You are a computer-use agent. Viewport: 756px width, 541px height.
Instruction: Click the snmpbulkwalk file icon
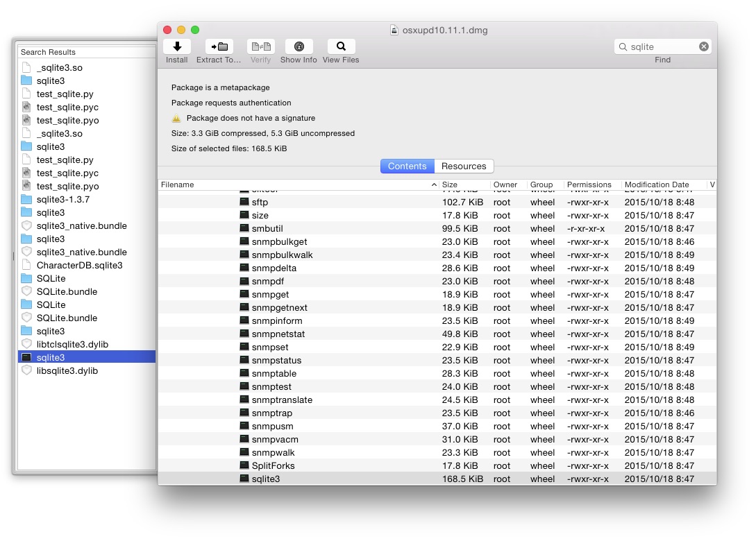pos(244,255)
